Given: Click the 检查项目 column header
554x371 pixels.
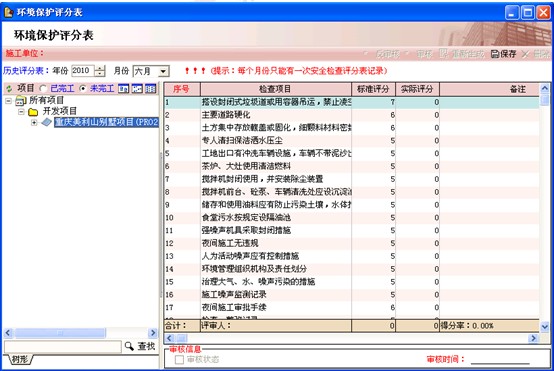Looking at the screenshot, I should (276, 89).
